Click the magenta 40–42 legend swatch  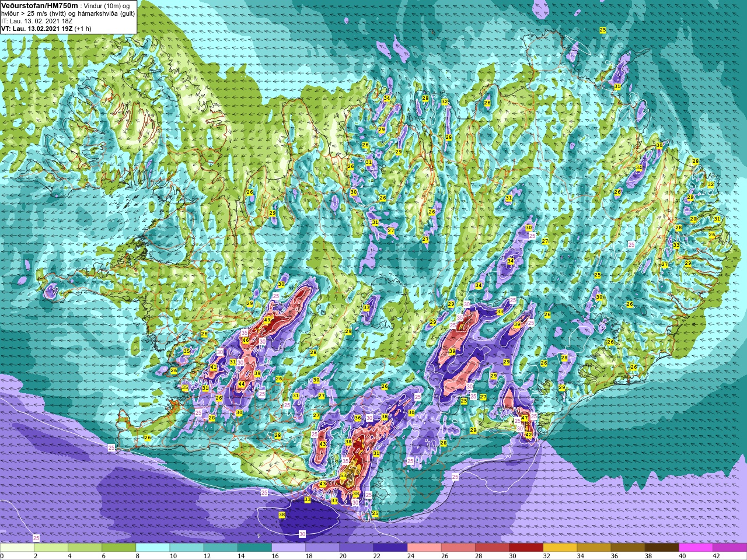[695, 548]
